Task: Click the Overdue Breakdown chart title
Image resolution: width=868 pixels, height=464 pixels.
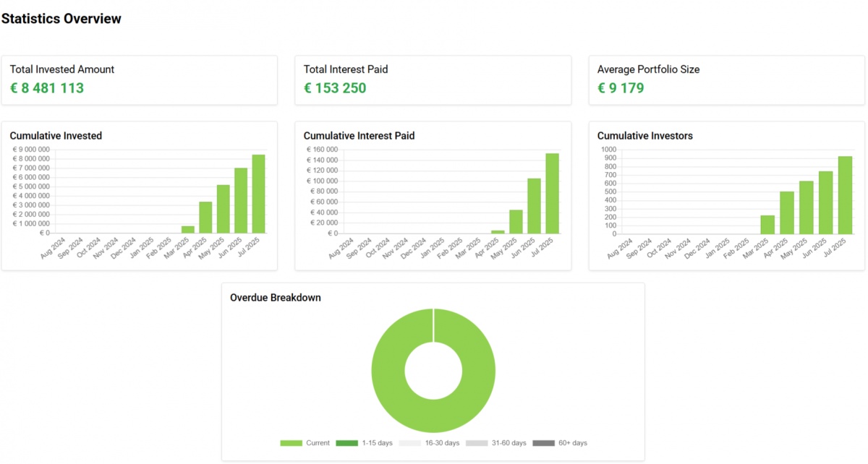Action: [x=276, y=297]
